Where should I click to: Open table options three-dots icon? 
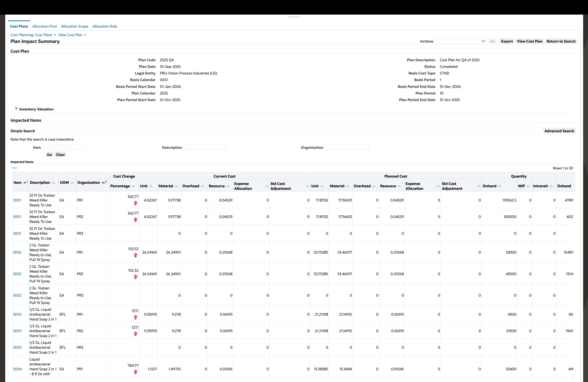(x=15, y=168)
